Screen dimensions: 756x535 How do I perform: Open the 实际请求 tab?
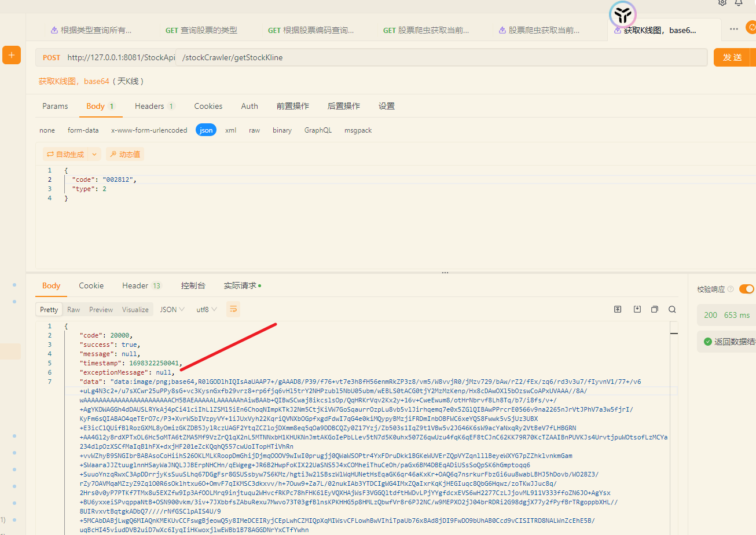(243, 285)
